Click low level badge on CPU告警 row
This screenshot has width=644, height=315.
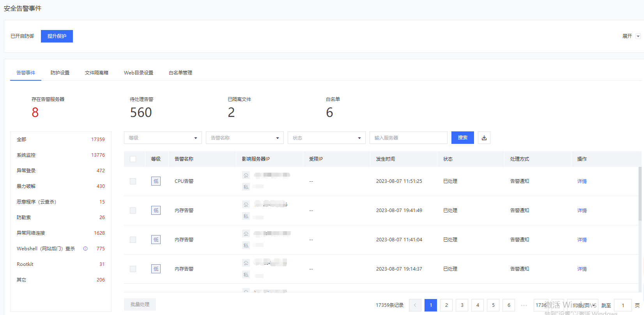(x=156, y=181)
